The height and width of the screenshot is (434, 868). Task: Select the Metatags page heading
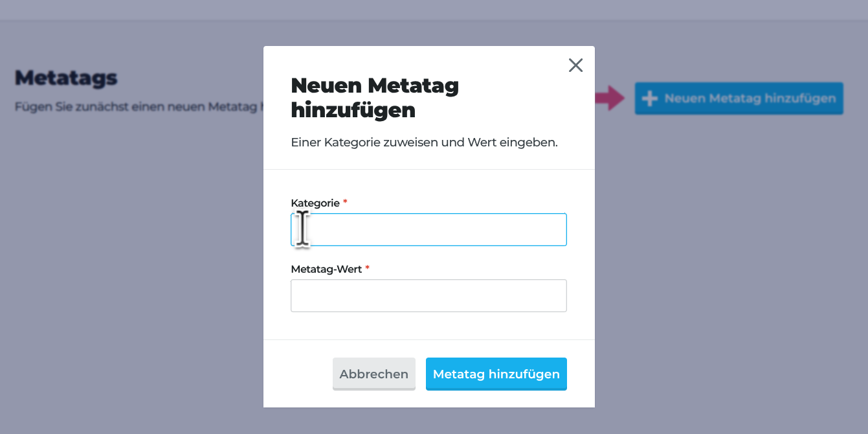[66, 78]
